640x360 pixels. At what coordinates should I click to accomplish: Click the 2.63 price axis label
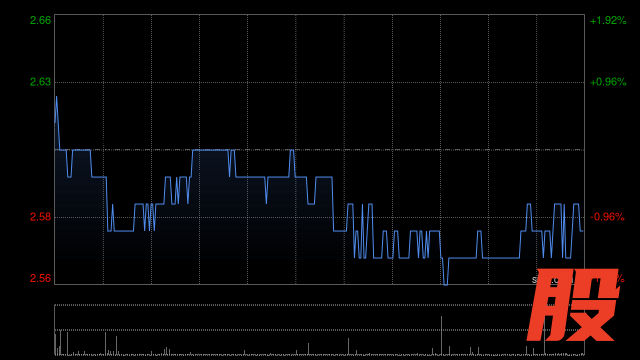point(40,82)
